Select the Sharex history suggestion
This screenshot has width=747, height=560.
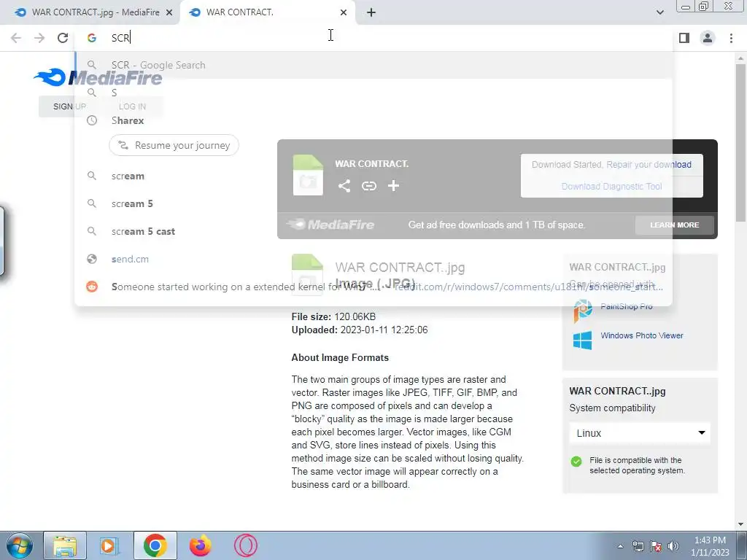pyautogui.click(x=373, y=120)
